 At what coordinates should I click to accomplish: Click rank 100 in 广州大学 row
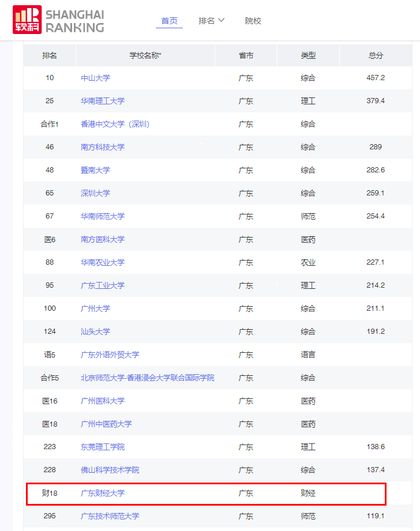(x=50, y=308)
